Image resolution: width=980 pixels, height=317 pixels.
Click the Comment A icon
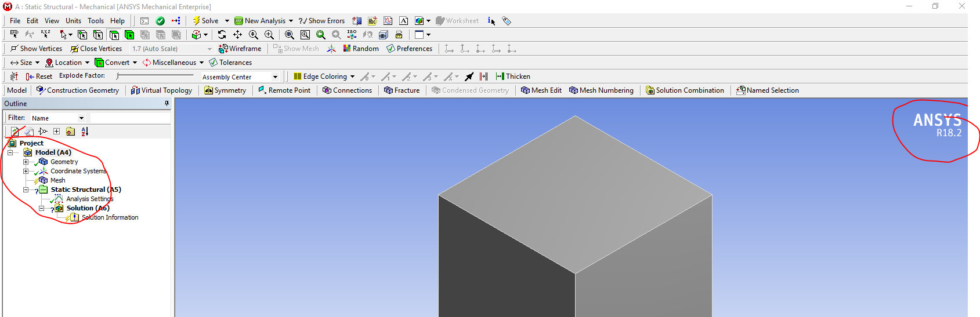pos(404,21)
